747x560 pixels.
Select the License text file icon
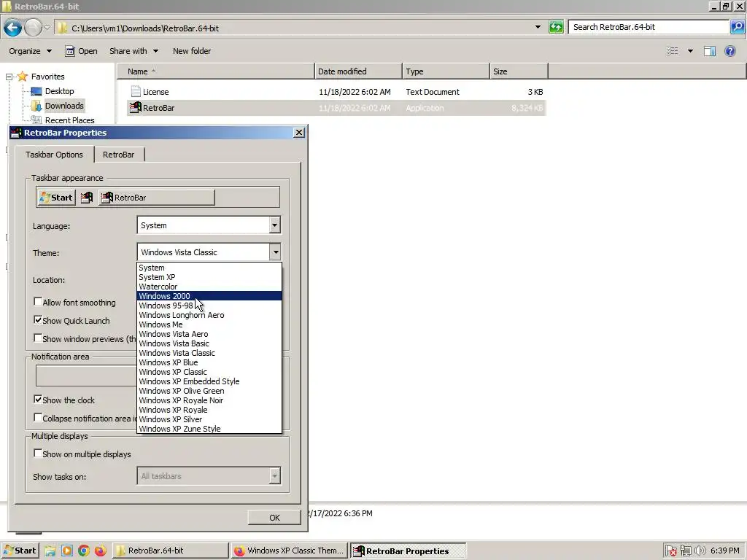pos(136,91)
